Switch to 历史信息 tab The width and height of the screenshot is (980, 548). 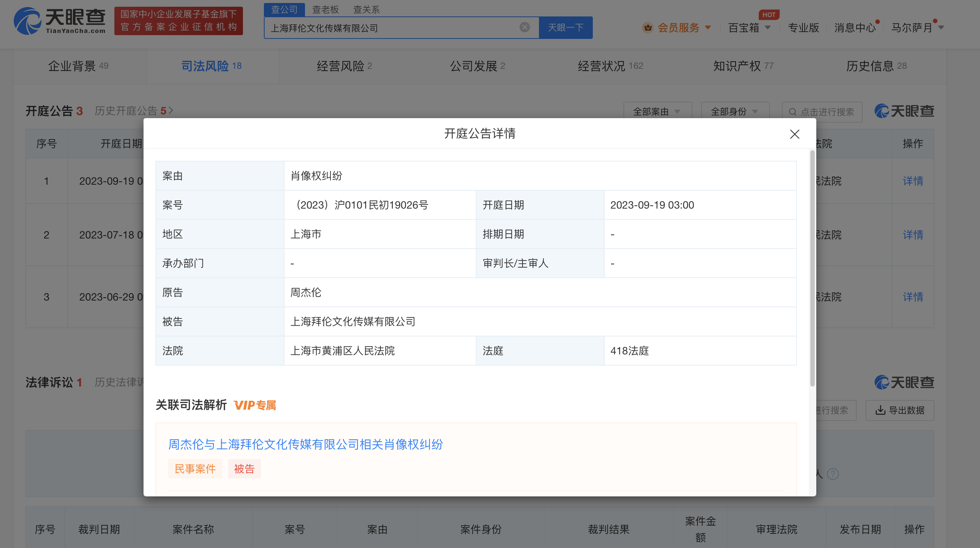[x=876, y=66]
